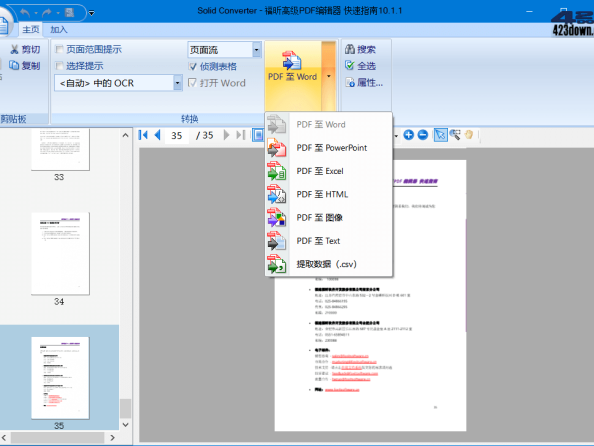Choose PDF 至 Excel menu entry
594x446 pixels.
328,171
